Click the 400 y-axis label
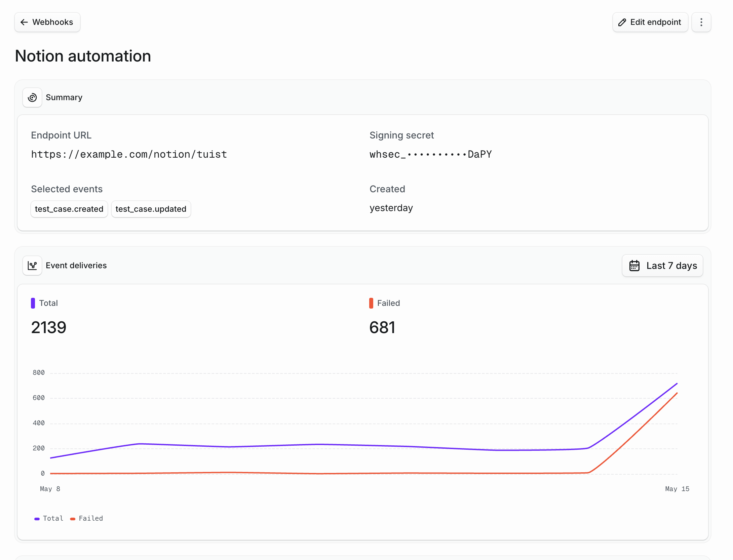This screenshot has width=733, height=560. point(39,423)
